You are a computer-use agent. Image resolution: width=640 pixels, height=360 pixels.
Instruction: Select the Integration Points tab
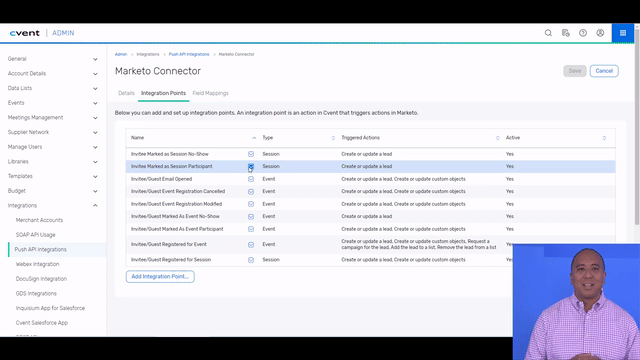pos(163,93)
